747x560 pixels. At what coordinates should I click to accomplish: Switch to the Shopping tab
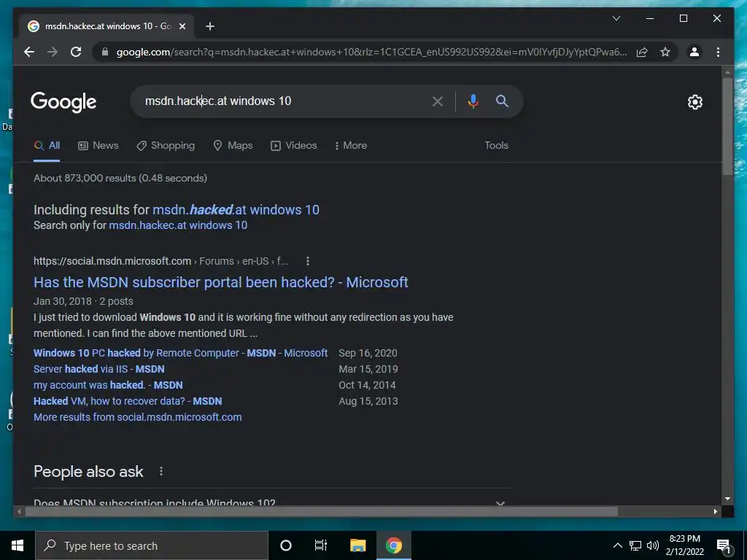pos(166,146)
